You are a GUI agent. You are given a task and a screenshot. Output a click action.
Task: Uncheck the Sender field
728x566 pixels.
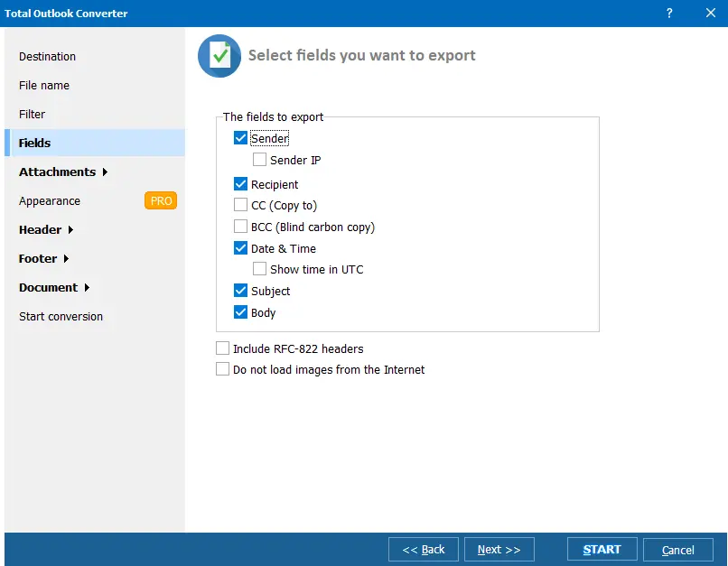[240, 138]
